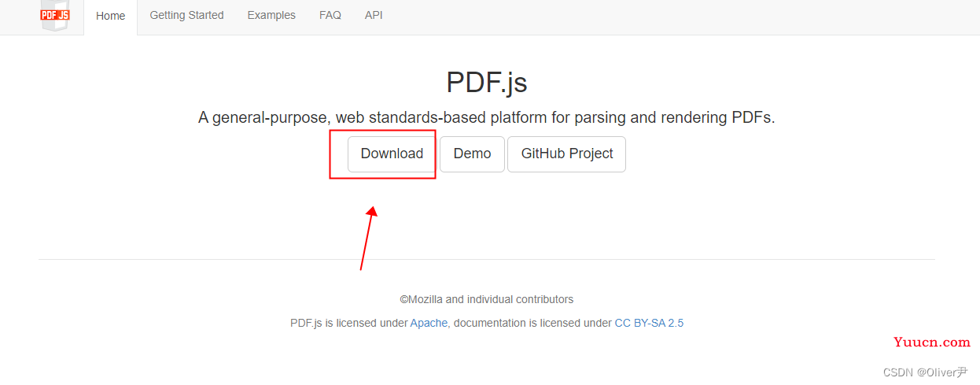
Task: Open the API nav item
Action: [x=374, y=15]
